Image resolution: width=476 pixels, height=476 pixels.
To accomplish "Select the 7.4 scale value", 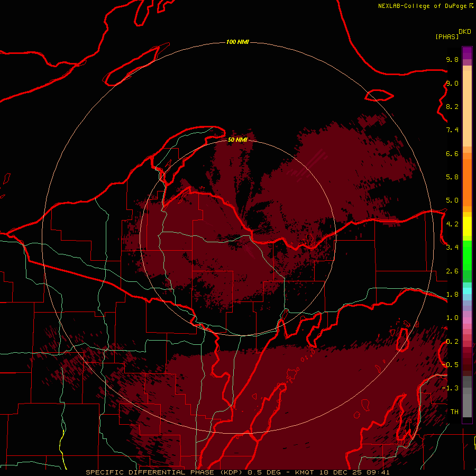I will click(x=452, y=130).
